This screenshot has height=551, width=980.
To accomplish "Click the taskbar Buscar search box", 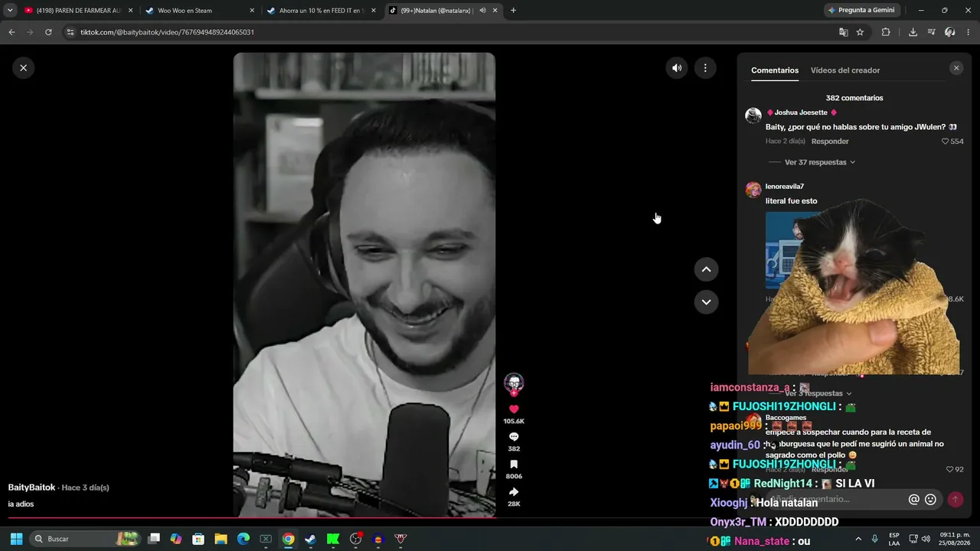I will pos(87,539).
